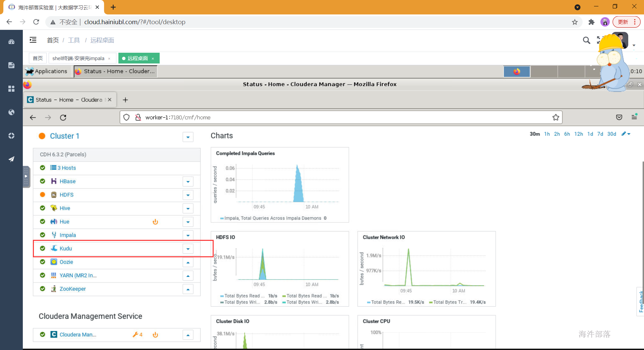Open the Firefox Pocket save icon

[x=619, y=117]
